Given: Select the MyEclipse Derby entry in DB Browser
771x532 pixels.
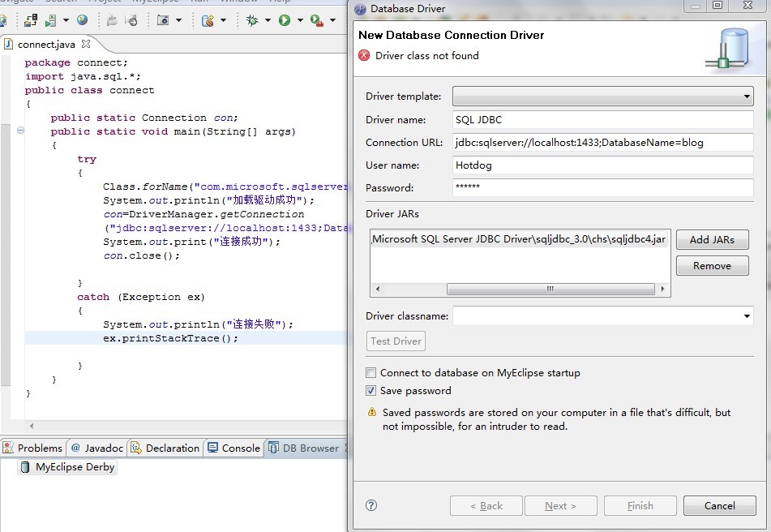Looking at the screenshot, I should 67,466.
